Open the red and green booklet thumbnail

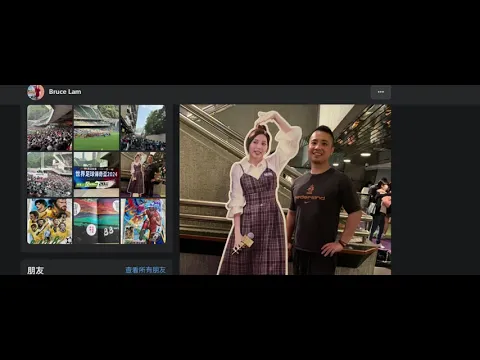click(96, 221)
